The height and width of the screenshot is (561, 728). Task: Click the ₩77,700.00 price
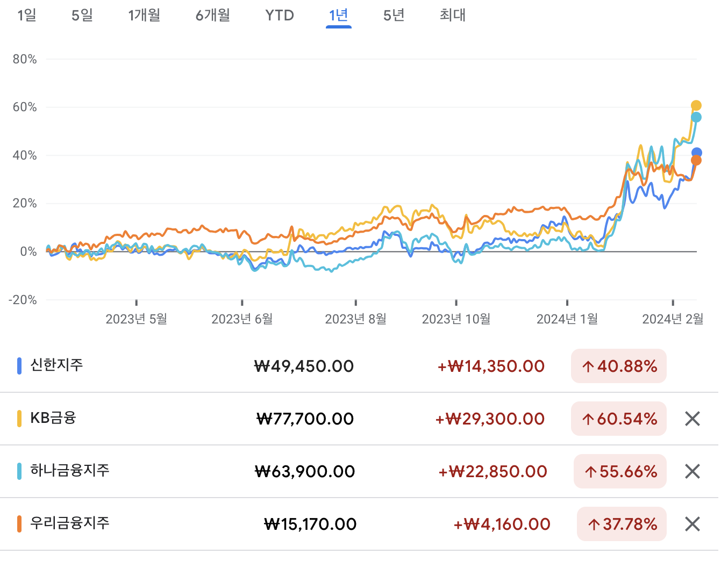point(305,419)
